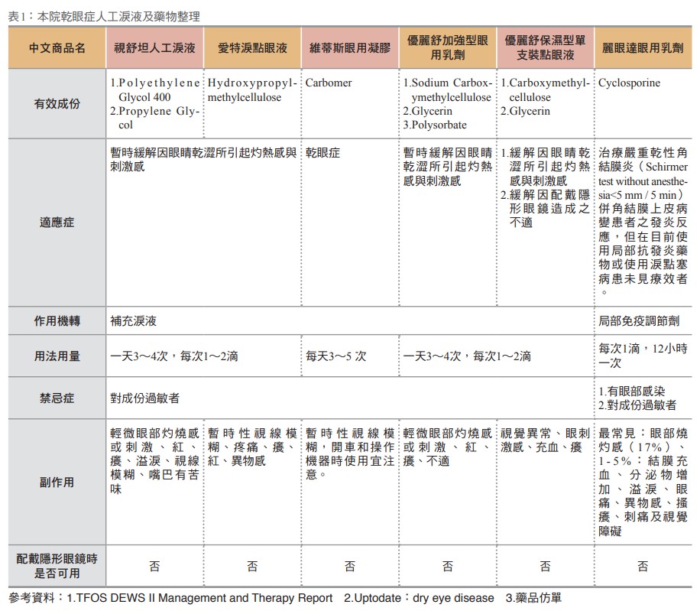Click the row label '適應症'
Image resolution: width=700 pixels, height=611 pixels.
[57, 222]
